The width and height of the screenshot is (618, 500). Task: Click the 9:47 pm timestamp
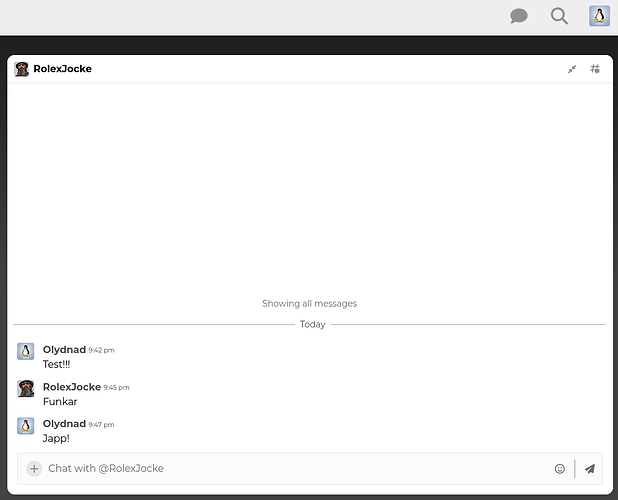click(x=101, y=425)
